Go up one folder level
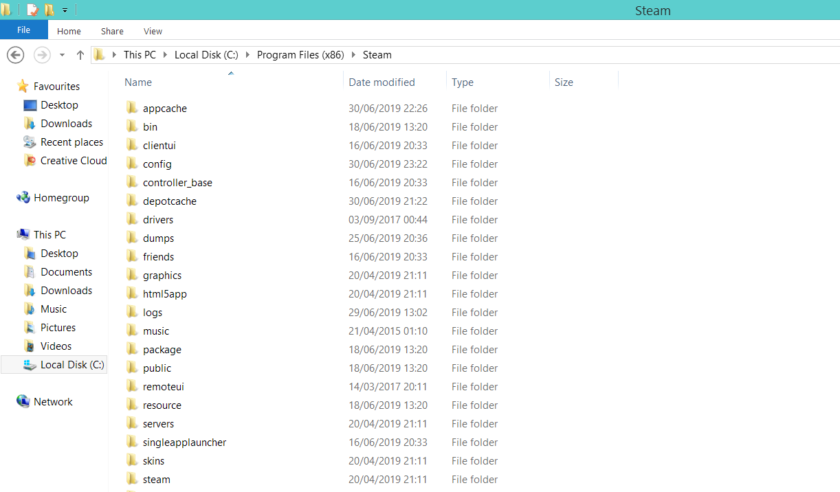Viewport: 840px width, 492px height. pos(80,55)
